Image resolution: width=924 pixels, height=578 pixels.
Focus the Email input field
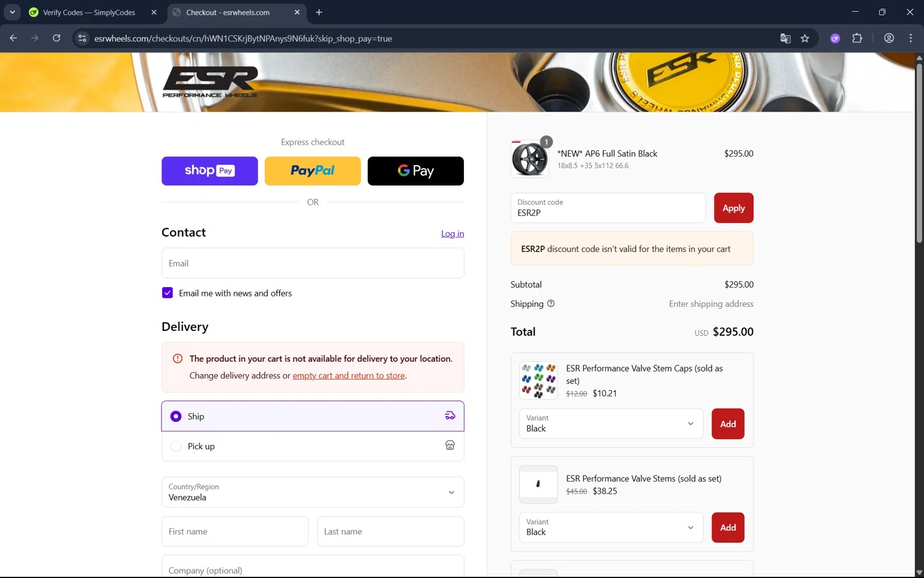[x=313, y=263]
